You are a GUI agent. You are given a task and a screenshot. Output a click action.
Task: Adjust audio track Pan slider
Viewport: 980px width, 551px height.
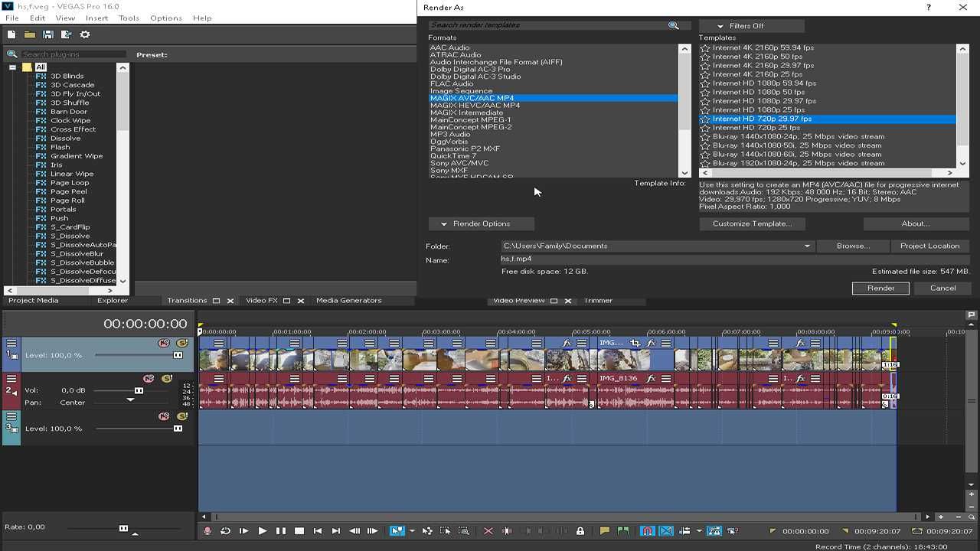(x=130, y=399)
